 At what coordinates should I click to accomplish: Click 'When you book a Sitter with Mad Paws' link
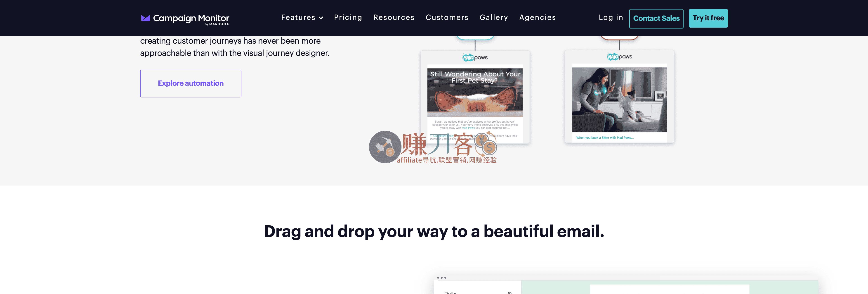(604, 138)
